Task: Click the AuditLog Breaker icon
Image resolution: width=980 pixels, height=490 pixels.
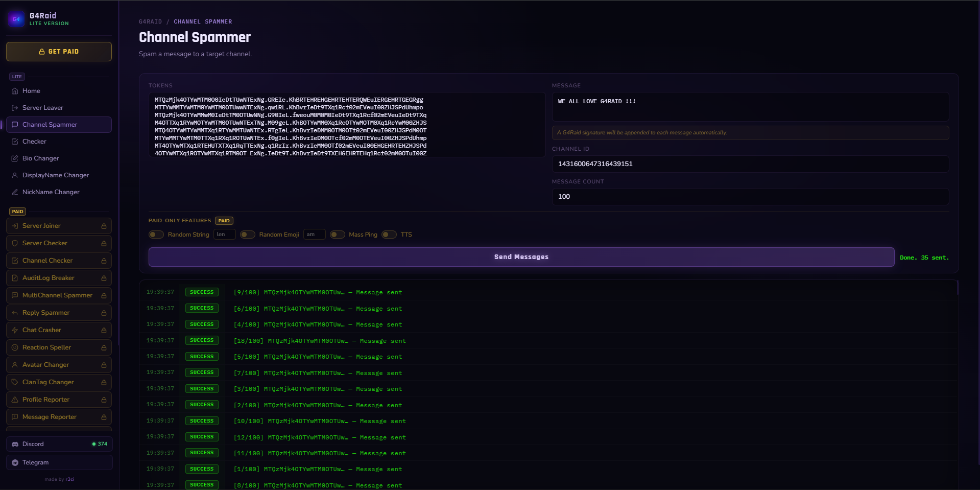Action: [15, 278]
